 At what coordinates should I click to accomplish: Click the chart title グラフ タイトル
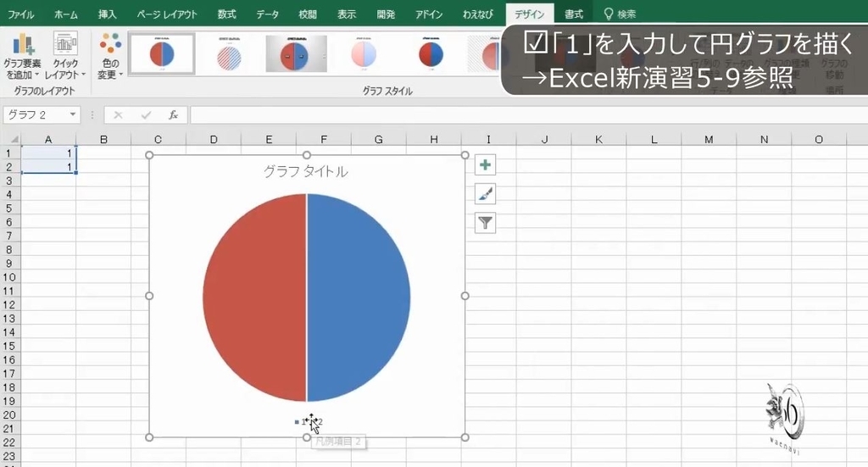(x=305, y=171)
